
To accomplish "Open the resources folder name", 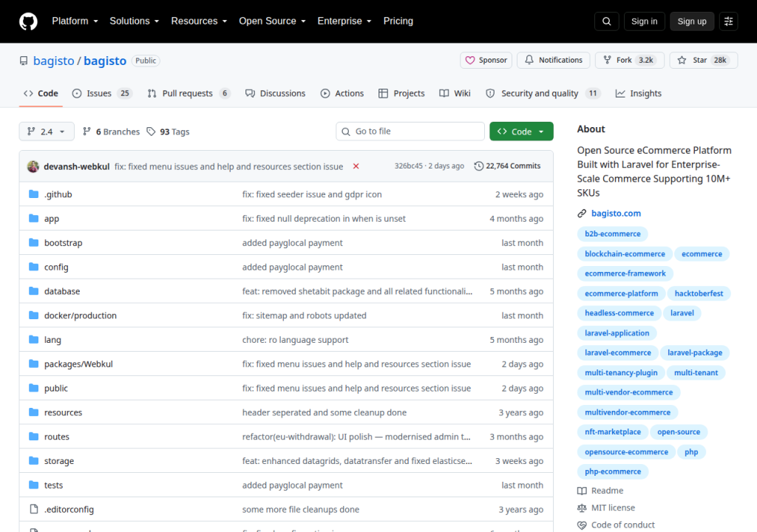I will click(x=64, y=412).
